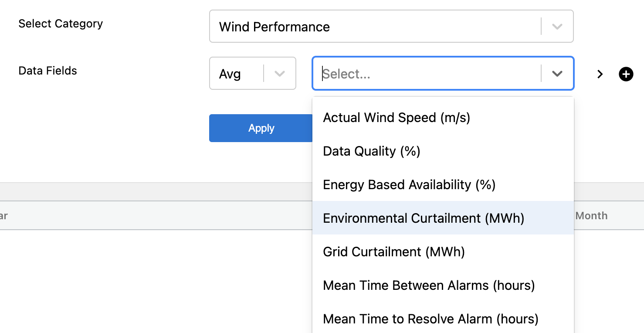Image resolution: width=644 pixels, height=333 pixels.
Task: Click the Select Category label
Action: point(61,24)
